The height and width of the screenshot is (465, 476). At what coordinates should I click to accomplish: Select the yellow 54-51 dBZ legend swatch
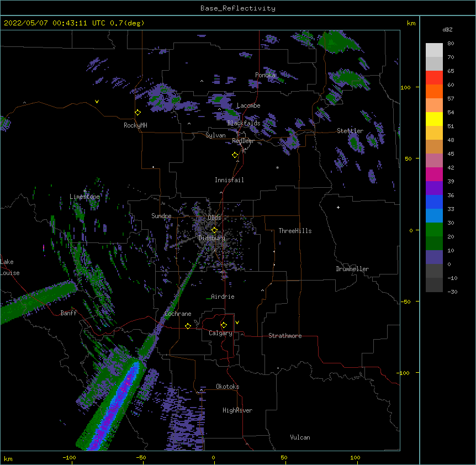pyautogui.click(x=434, y=119)
